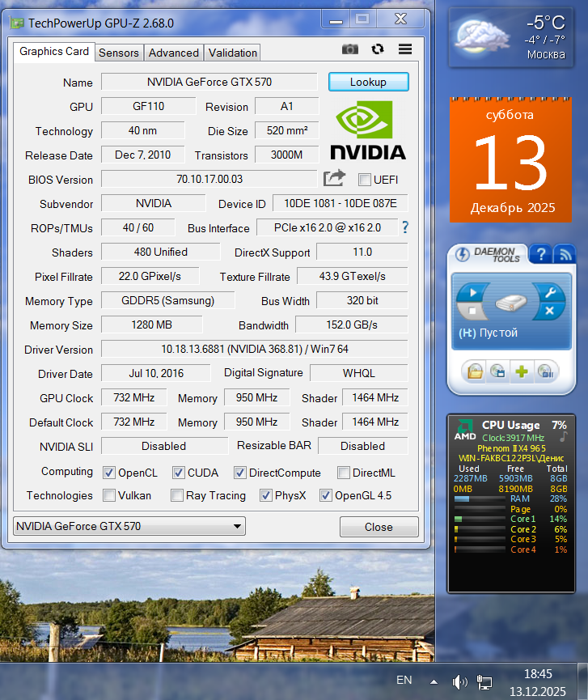This screenshot has width=588, height=700.
Task: Click the NVIDIA logo
Action: pyautogui.click(x=368, y=130)
